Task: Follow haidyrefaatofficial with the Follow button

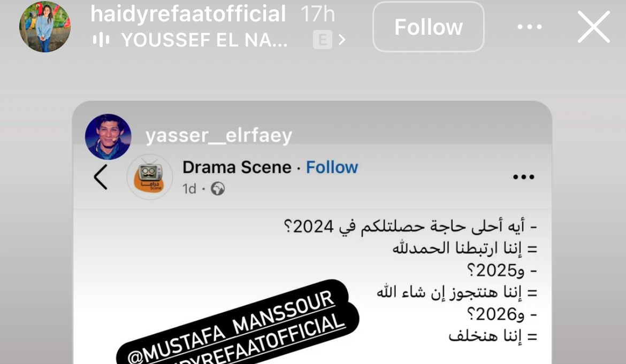Action: click(429, 27)
